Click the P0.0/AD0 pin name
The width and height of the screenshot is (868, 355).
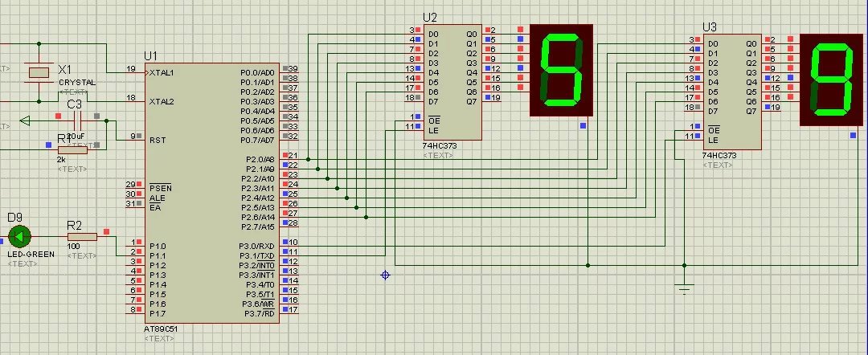tap(257, 72)
